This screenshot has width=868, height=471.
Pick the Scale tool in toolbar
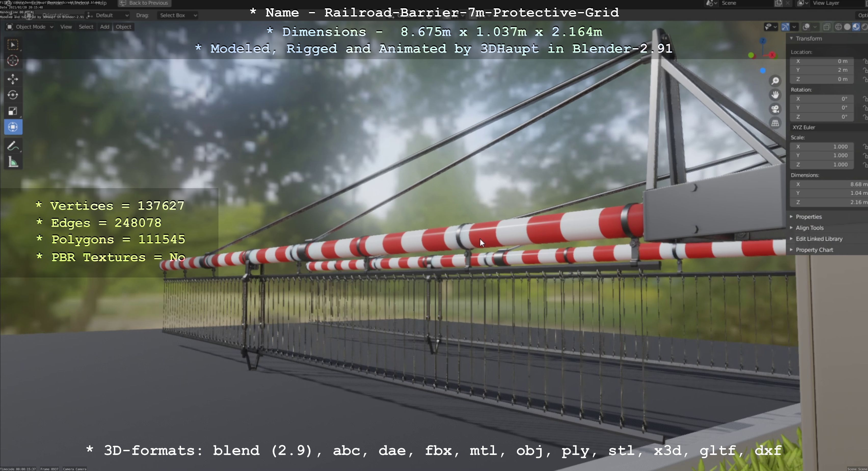coord(13,111)
